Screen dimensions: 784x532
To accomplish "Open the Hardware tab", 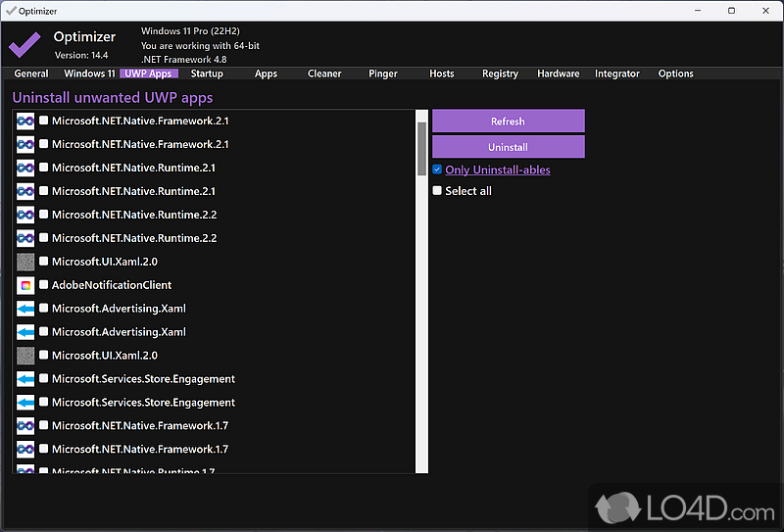I will click(559, 73).
